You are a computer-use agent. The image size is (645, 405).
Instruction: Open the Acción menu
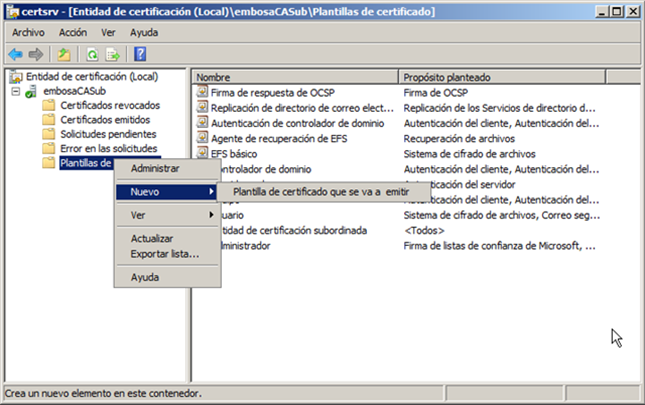73,32
